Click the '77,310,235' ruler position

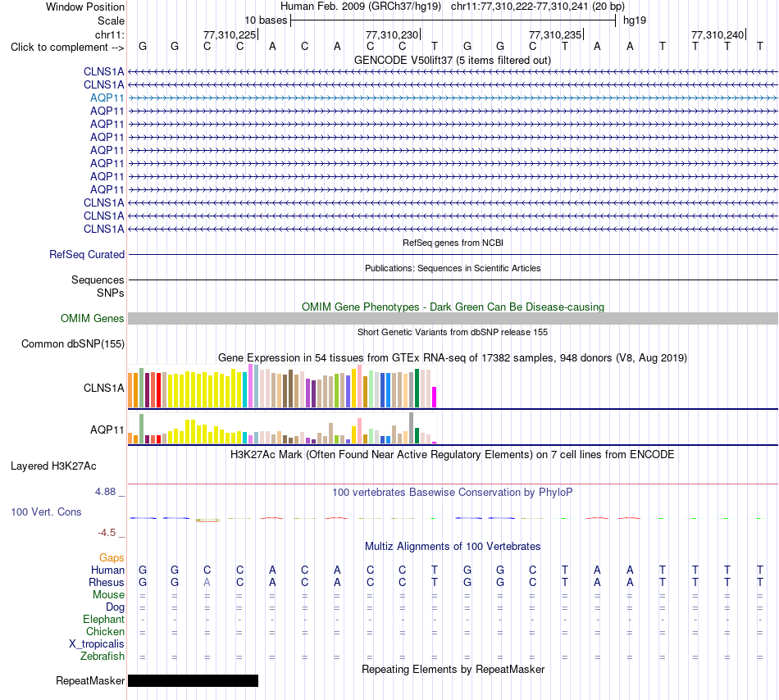click(555, 34)
